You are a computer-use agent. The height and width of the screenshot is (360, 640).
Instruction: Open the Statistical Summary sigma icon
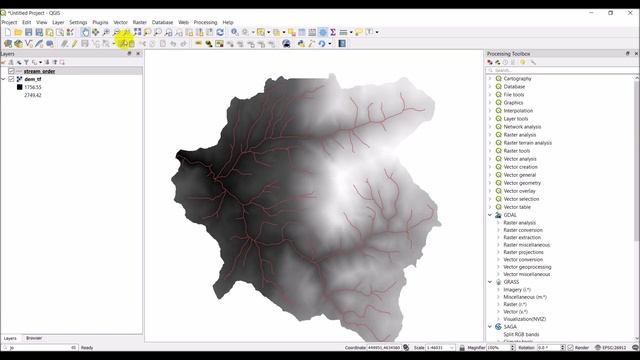[x=333, y=32]
